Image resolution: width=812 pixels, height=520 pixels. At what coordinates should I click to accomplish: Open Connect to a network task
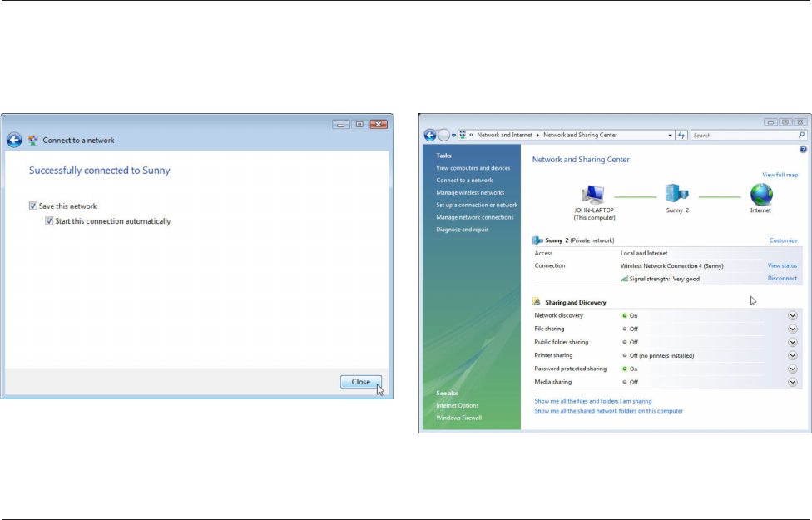pyautogui.click(x=464, y=181)
